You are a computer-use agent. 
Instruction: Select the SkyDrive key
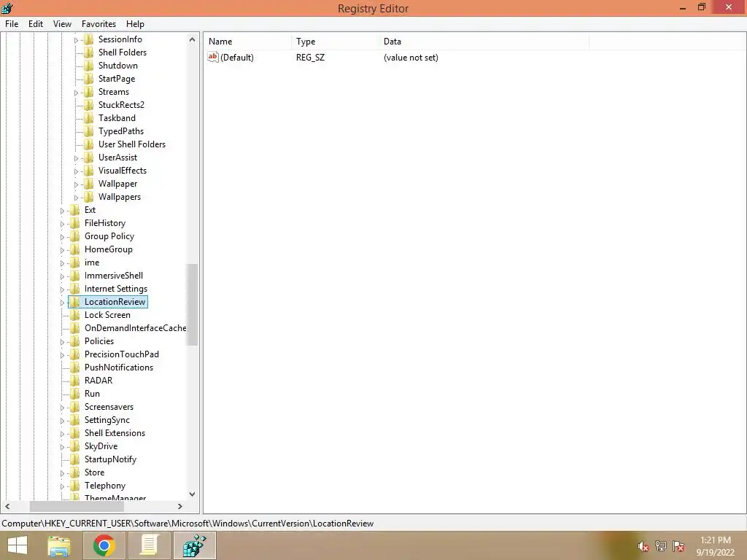coord(101,446)
